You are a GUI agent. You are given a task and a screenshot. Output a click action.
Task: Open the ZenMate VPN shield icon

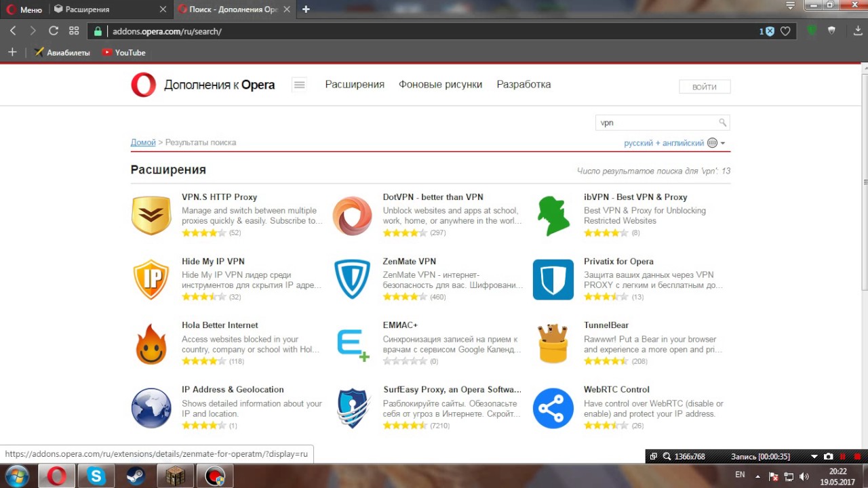click(352, 279)
